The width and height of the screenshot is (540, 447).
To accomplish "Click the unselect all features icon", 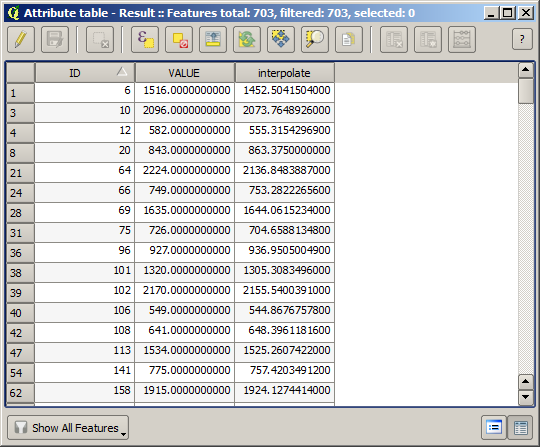I will pos(179,40).
